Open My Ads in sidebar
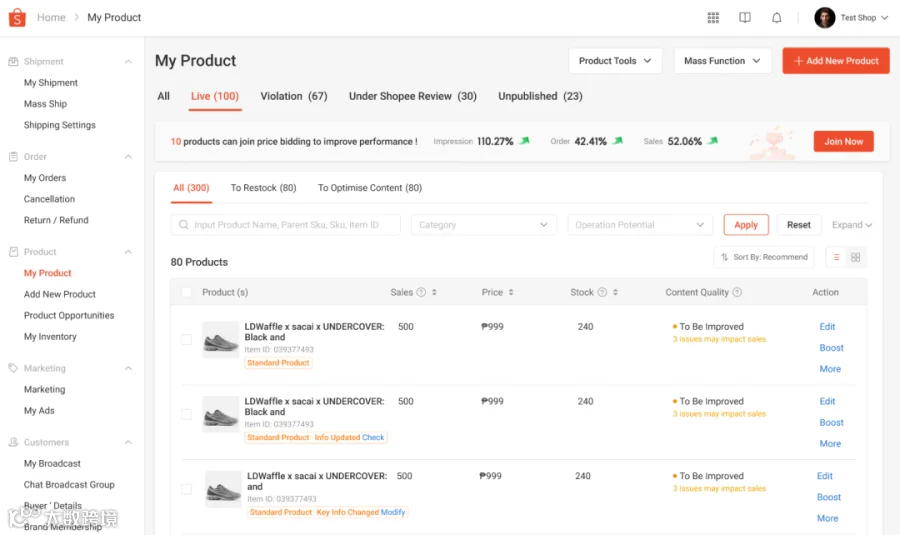This screenshot has width=900, height=535. coord(39,410)
